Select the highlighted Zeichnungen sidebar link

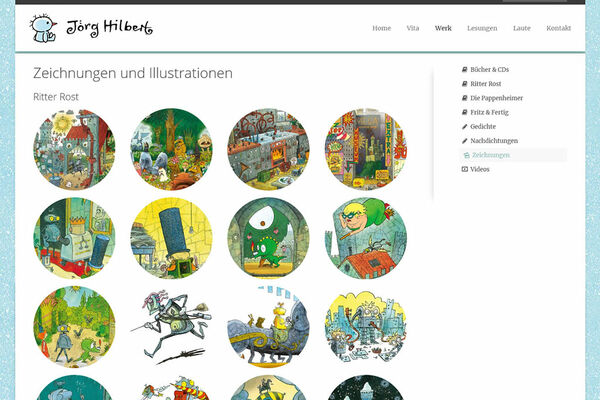point(491,155)
